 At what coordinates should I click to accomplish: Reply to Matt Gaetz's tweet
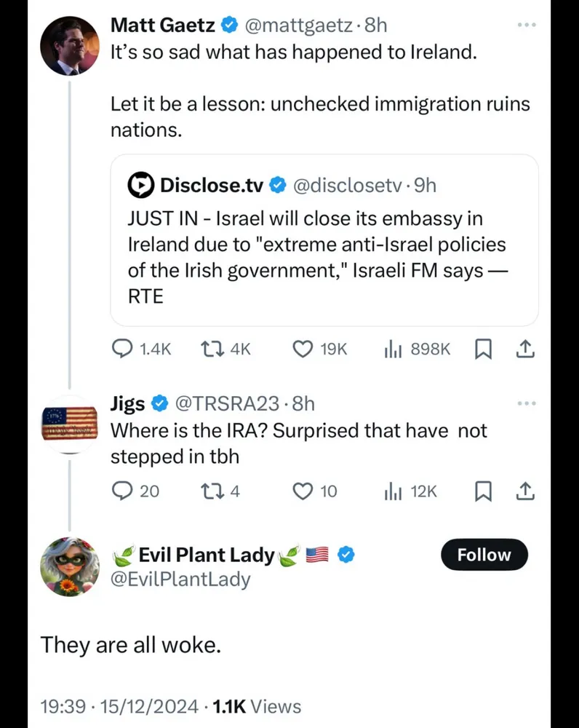(x=121, y=350)
